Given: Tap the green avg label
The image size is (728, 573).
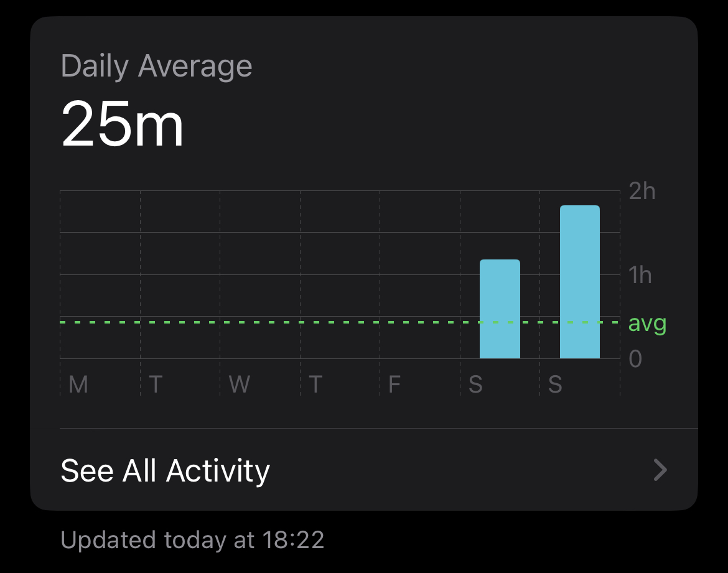Looking at the screenshot, I should (647, 324).
